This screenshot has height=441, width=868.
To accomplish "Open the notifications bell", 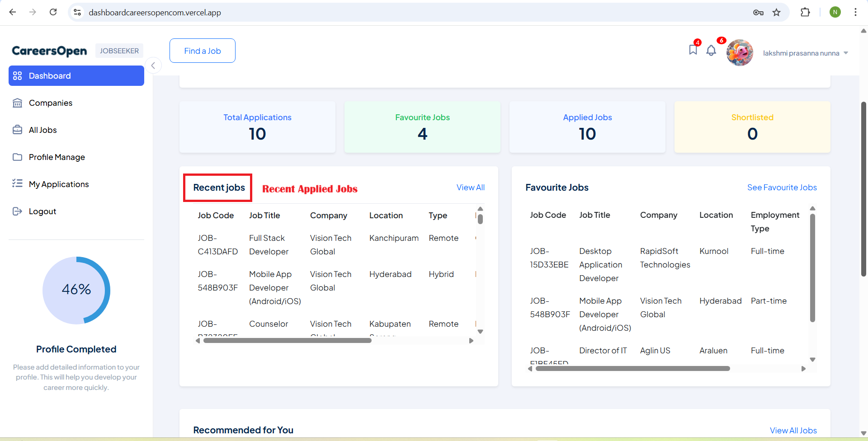I will [x=711, y=51].
